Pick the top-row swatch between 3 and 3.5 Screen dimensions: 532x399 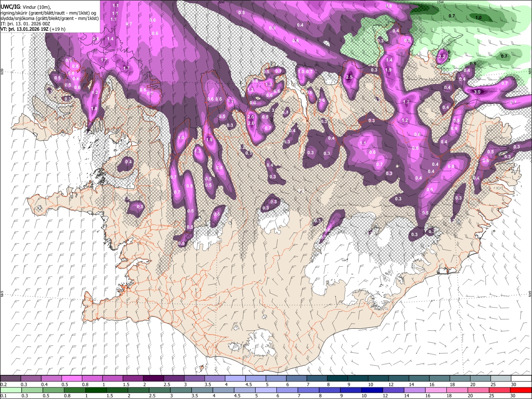tap(194, 378)
